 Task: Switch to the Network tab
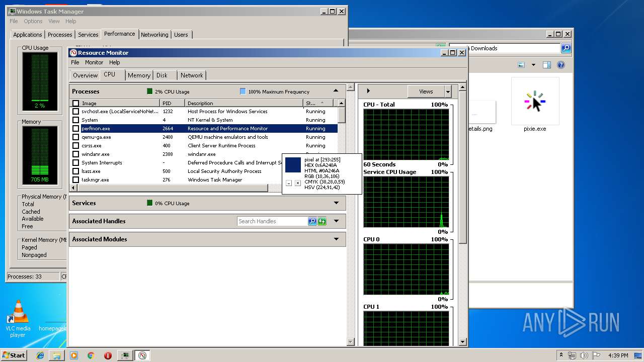tap(192, 75)
